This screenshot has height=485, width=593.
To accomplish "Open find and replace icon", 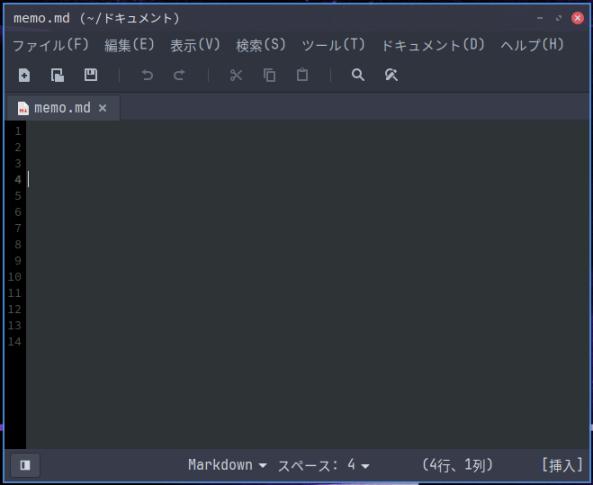I will pyautogui.click(x=391, y=75).
